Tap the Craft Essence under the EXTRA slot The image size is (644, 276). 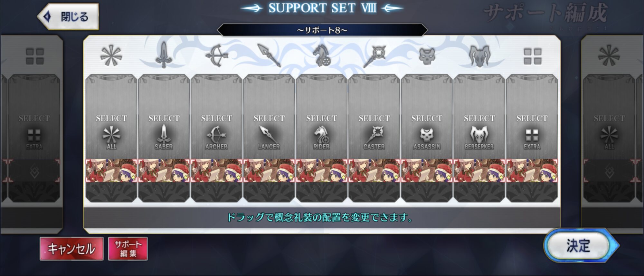click(x=532, y=171)
